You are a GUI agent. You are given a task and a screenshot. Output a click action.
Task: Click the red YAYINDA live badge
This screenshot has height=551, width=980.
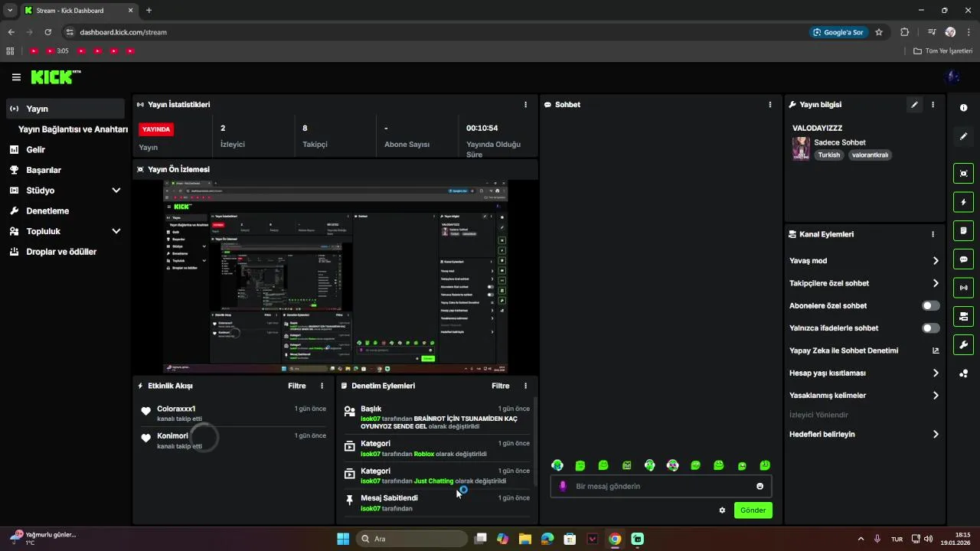(156, 129)
